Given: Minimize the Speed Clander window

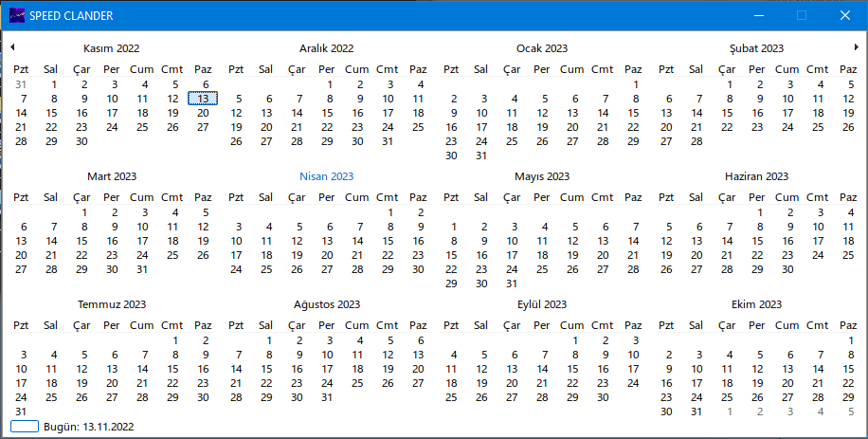Looking at the screenshot, I should (758, 15).
